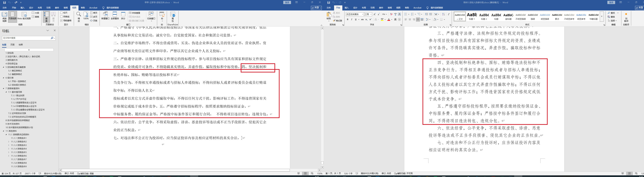
Task: Switch to 页面 tab in navigation pane
Action: coord(12,45)
